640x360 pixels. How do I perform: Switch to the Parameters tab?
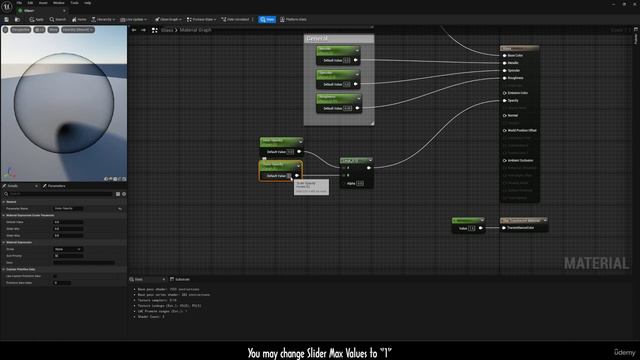tap(54, 186)
